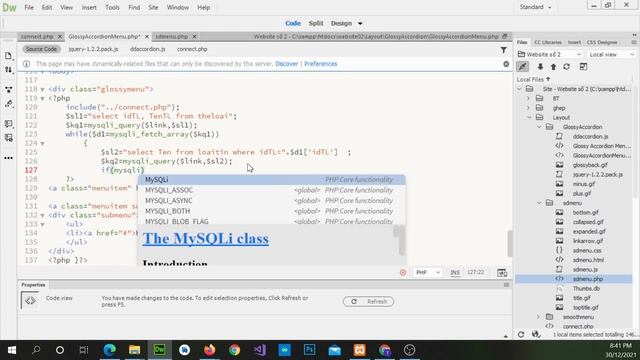Switch to Design view
This screenshot has height=360, width=640.
pos(341,23)
